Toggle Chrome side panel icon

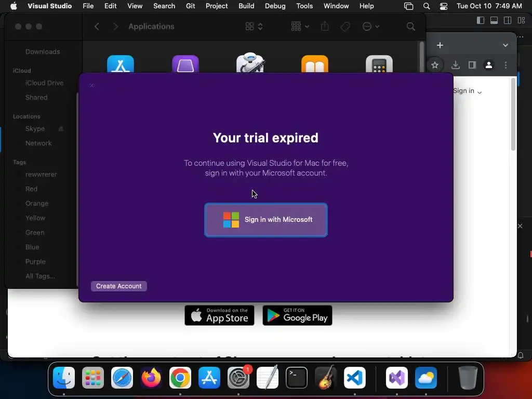click(x=472, y=65)
